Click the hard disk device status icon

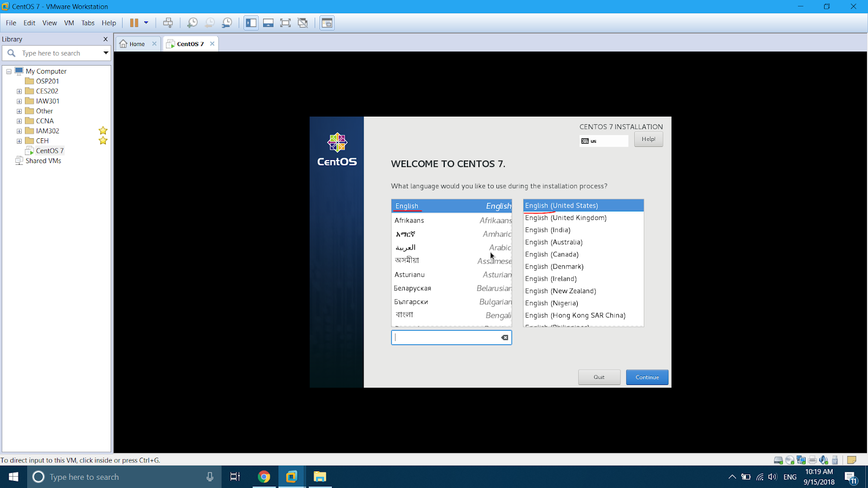coord(778,460)
